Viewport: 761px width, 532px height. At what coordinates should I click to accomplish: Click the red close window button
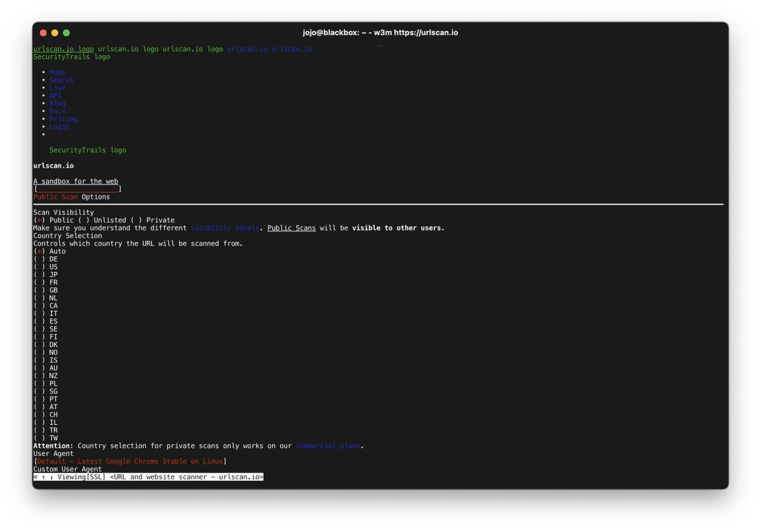pos(43,32)
